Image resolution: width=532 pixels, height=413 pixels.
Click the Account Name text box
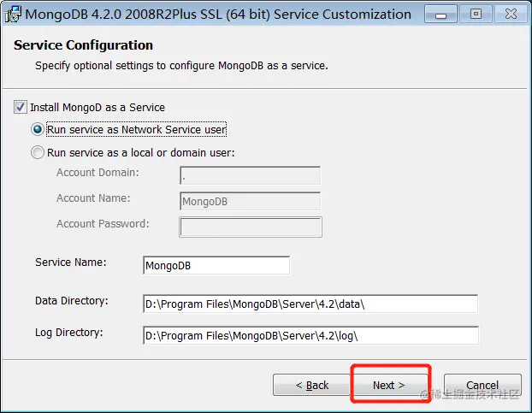click(x=250, y=202)
